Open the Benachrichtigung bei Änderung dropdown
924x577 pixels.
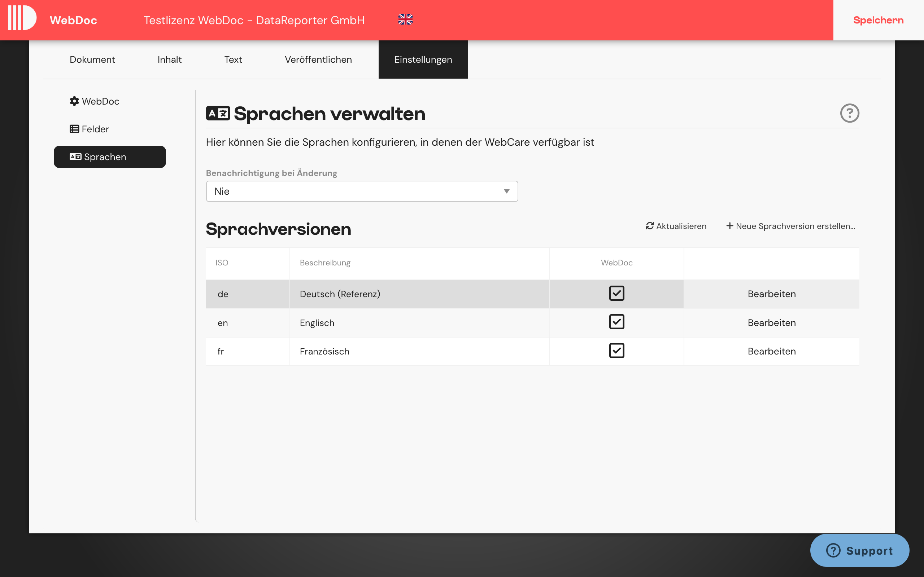(362, 191)
